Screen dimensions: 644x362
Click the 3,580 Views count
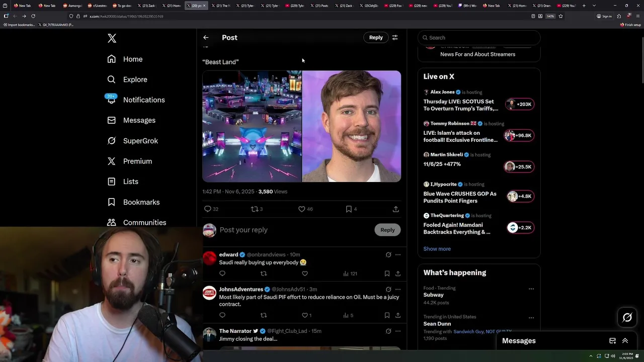pyautogui.click(x=273, y=192)
